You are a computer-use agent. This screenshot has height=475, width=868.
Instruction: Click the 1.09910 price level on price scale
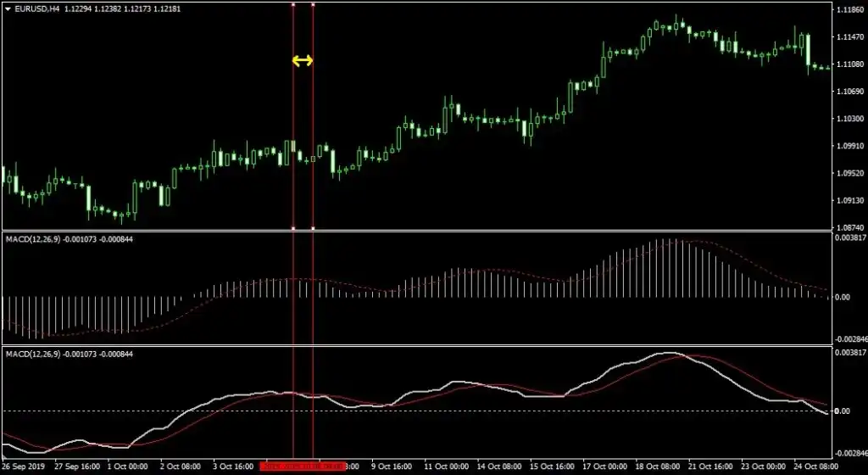pyautogui.click(x=849, y=146)
